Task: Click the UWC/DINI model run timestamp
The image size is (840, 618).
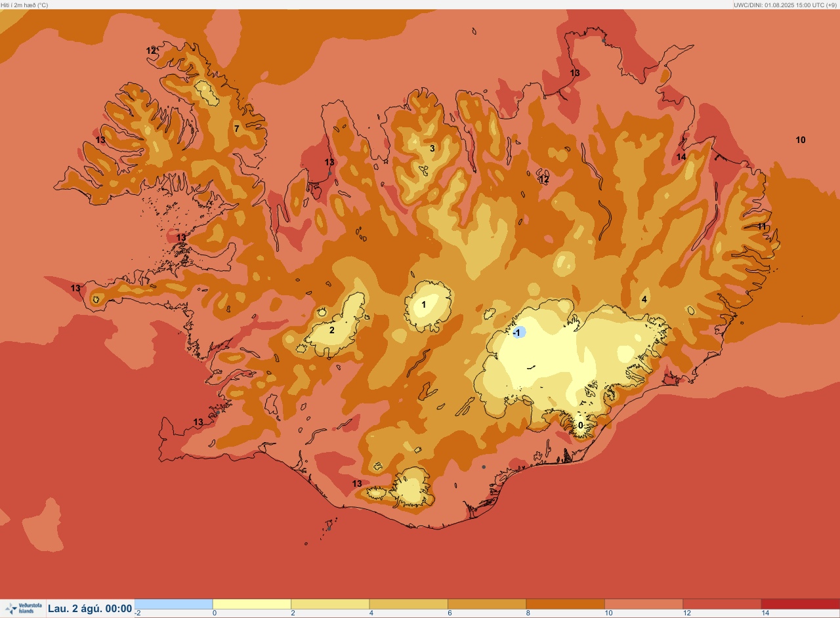Action: point(785,5)
